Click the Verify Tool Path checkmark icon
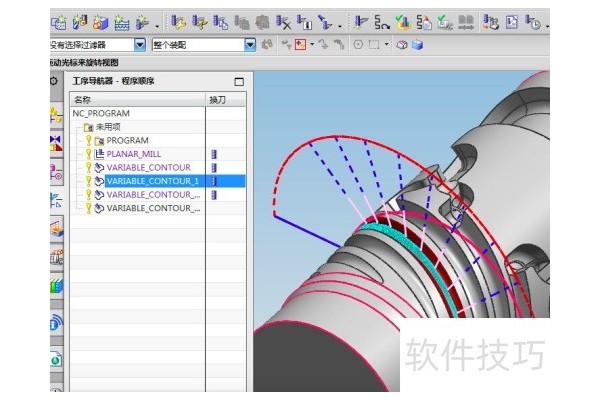 [x=403, y=23]
